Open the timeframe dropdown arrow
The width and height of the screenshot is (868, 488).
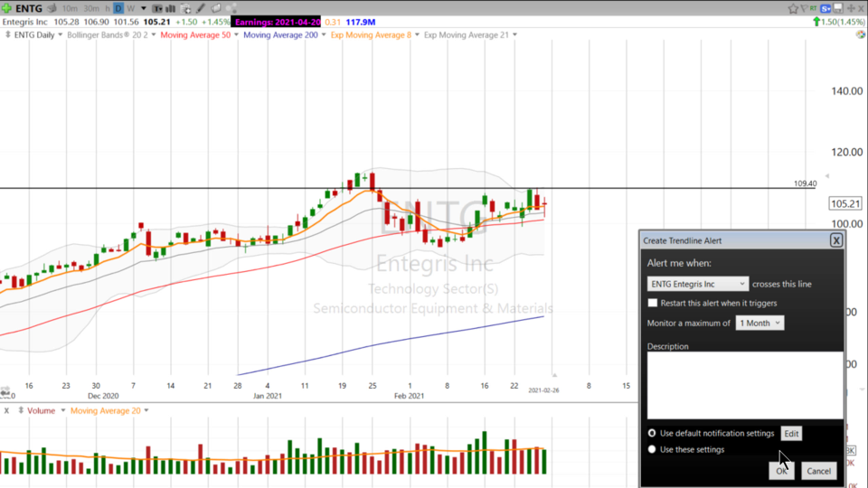coord(144,8)
